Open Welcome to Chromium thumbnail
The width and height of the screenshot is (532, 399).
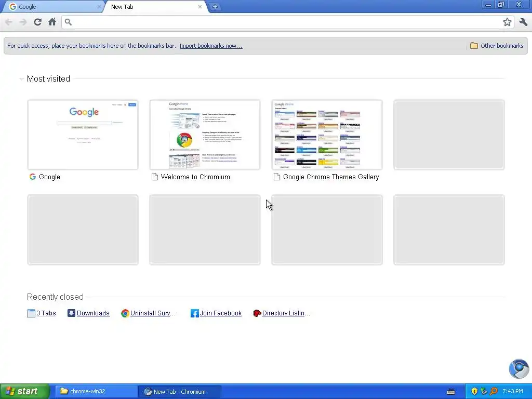(x=205, y=135)
